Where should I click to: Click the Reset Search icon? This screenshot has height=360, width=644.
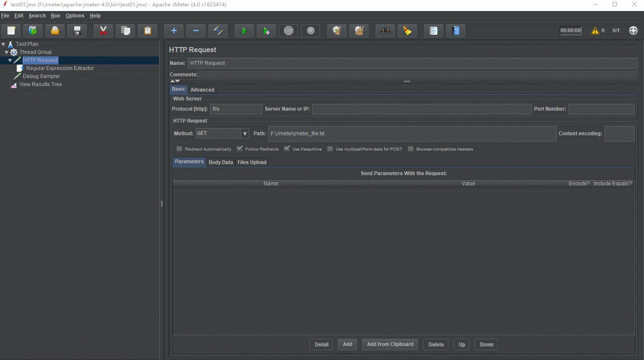[x=407, y=31]
